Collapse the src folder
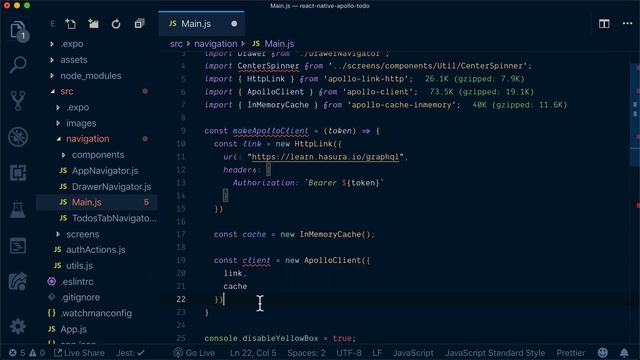The width and height of the screenshot is (640, 360). [x=67, y=91]
